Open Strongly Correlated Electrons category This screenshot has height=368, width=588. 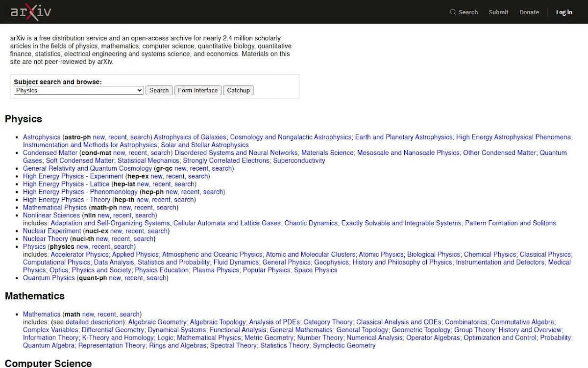pos(226,160)
